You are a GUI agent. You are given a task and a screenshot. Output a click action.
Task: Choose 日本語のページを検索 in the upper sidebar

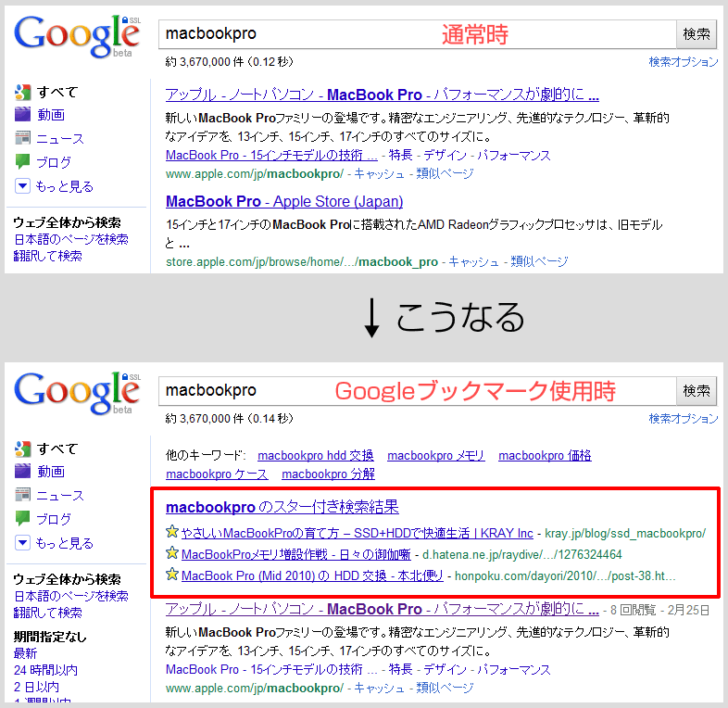coord(70,239)
